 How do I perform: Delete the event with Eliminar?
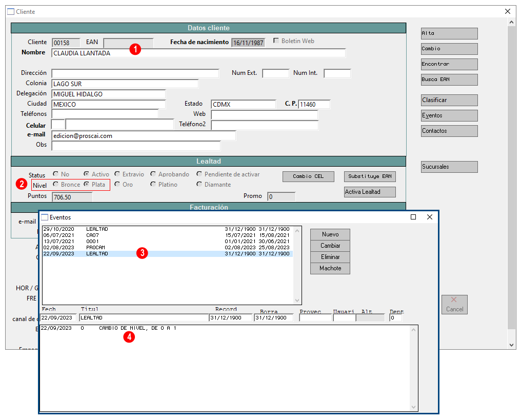[330, 257]
